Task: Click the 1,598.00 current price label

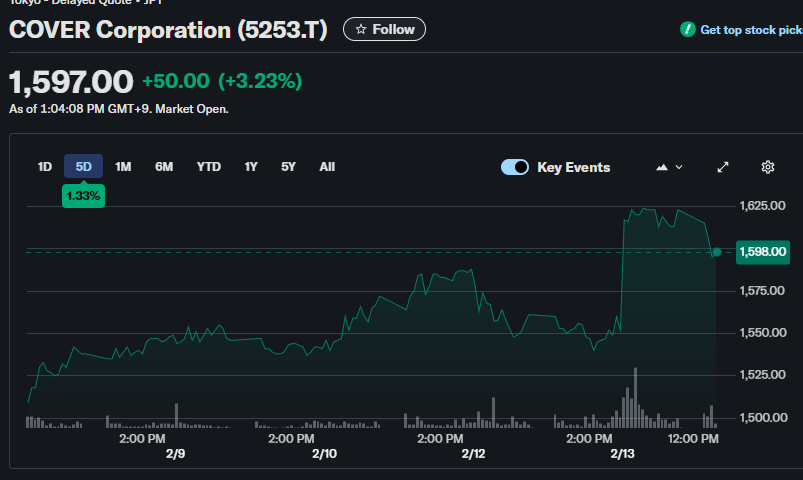Action: coord(763,252)
